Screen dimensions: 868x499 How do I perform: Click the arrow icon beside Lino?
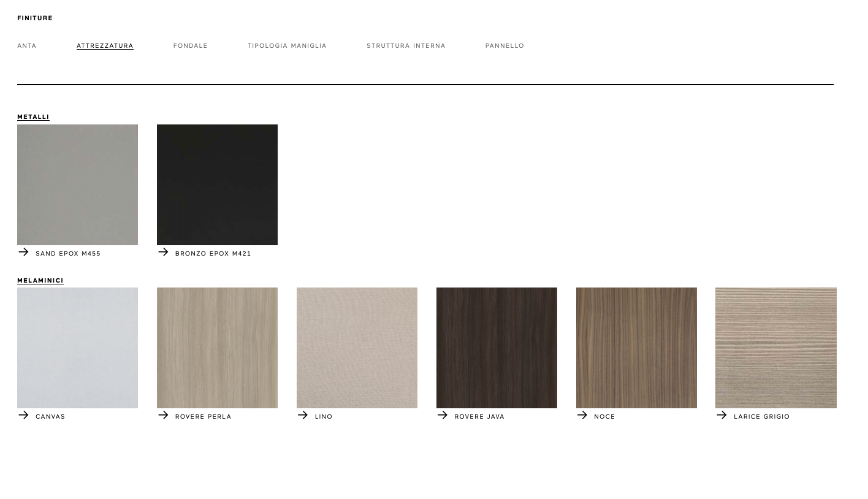303,415
